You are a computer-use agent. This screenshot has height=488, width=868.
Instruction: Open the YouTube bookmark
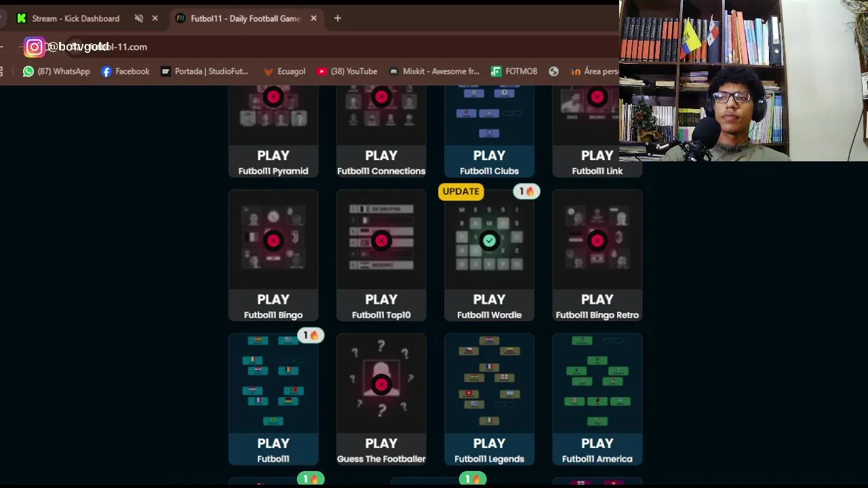pos(347,71)
